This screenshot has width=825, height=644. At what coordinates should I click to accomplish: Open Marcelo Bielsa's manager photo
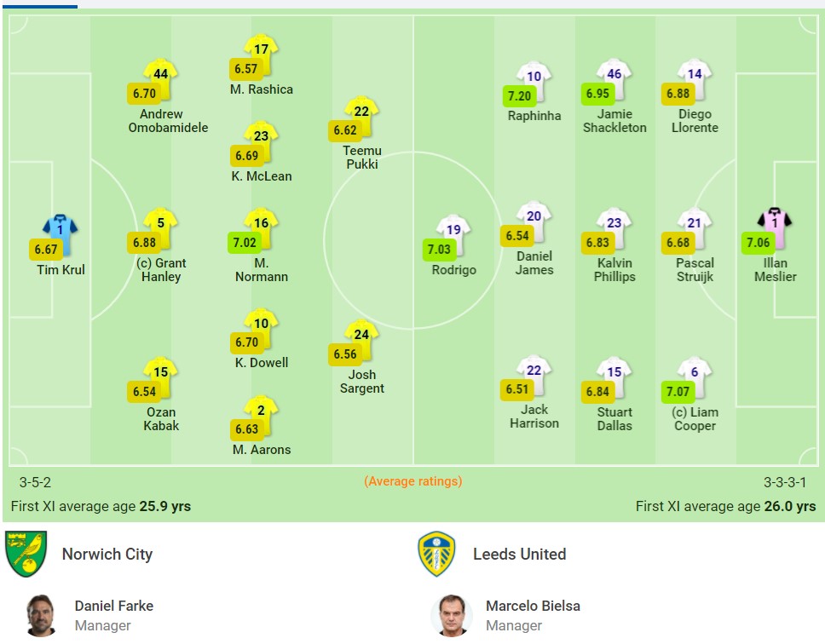(x=452, y=615)
